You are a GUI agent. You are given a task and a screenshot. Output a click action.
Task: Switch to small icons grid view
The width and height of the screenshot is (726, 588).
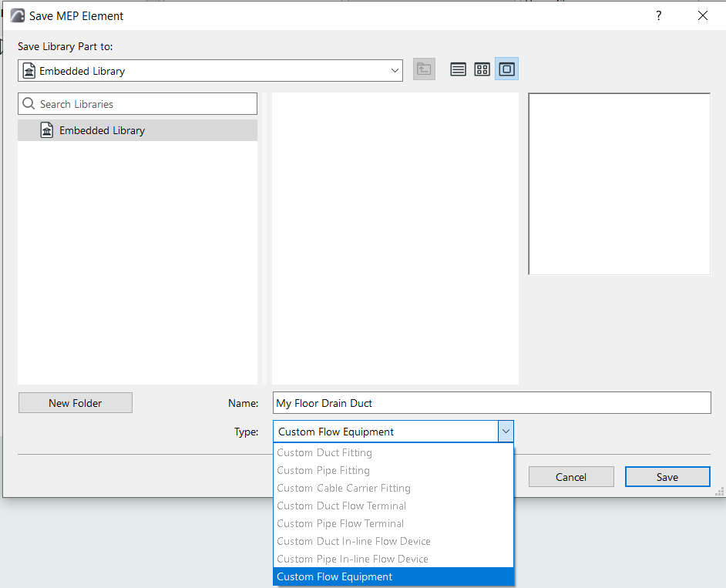tap(482, 69)
